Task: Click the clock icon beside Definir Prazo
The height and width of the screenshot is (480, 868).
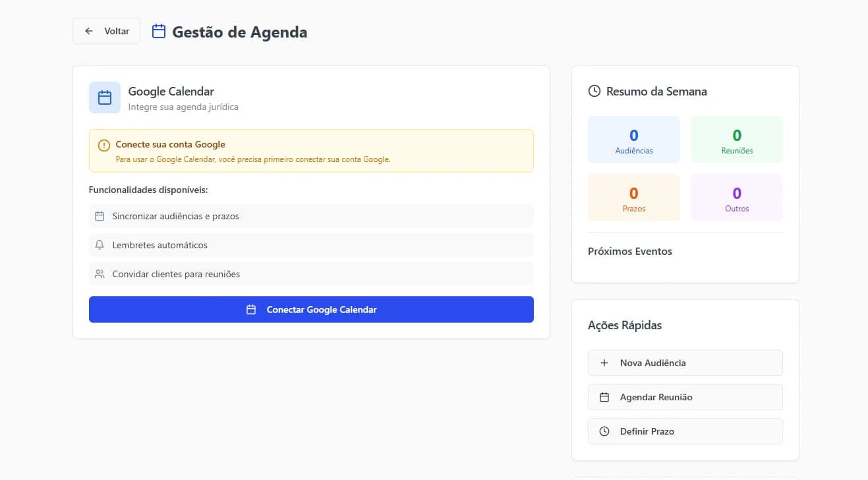Action: click(604, 431)
